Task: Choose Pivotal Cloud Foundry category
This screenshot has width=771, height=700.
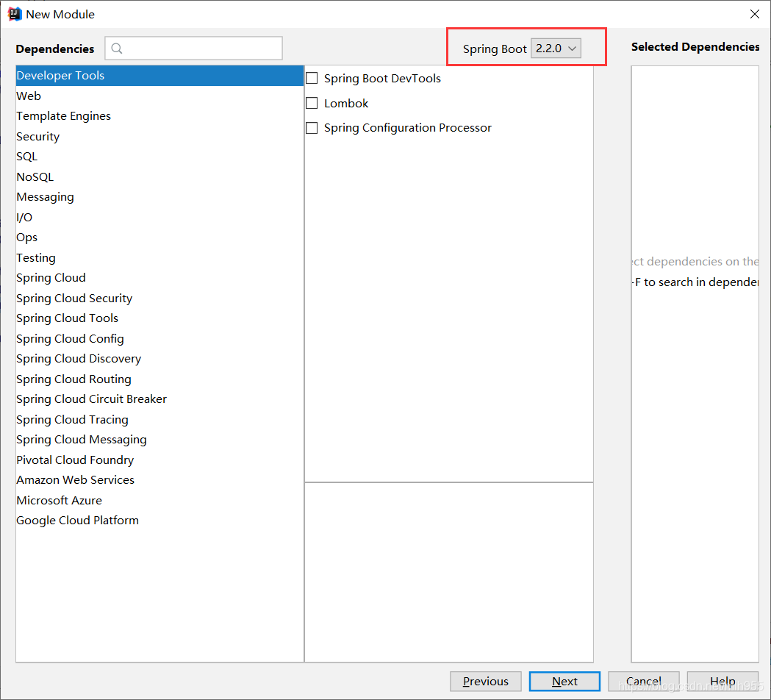Action: click(x=159, y=460)
